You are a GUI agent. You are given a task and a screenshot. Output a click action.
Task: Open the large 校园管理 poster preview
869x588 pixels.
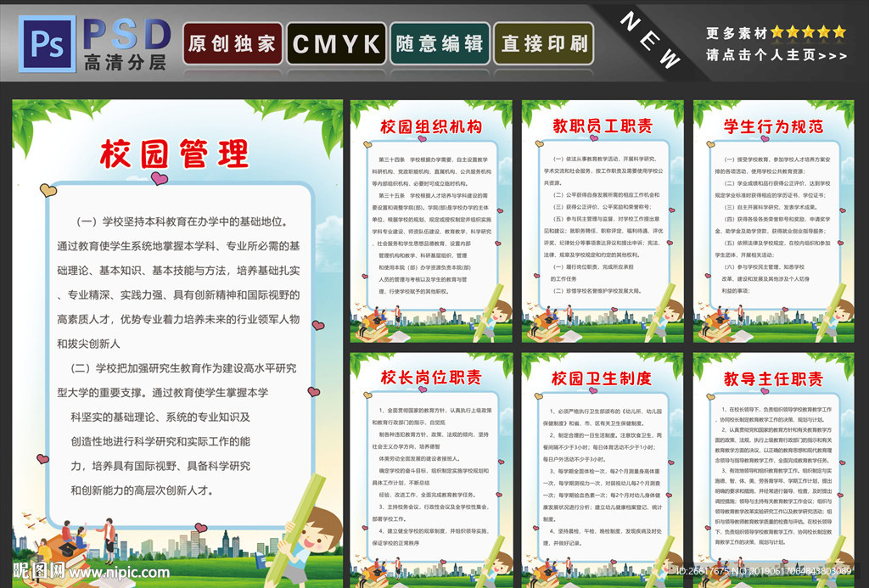click(x=177, y=344)
